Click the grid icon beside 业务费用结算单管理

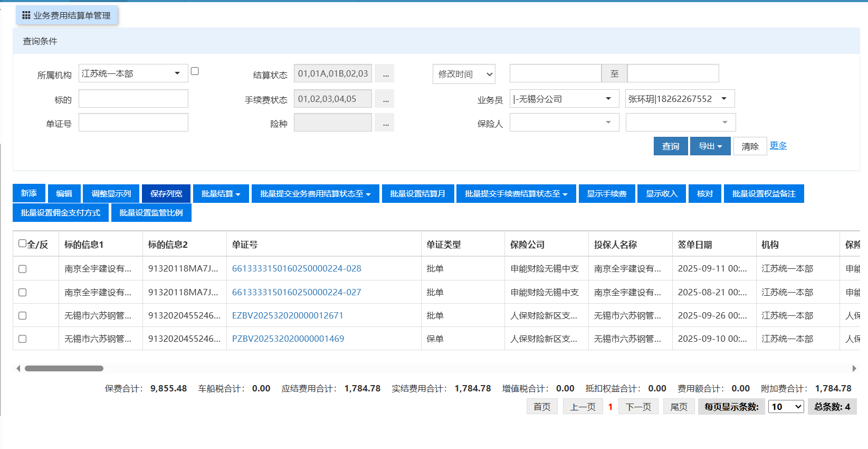point(26,15)
